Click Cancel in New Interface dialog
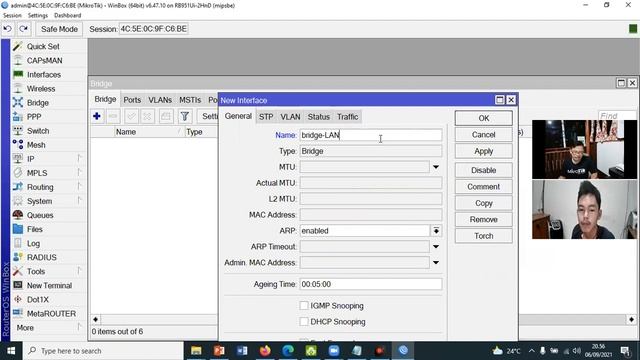Viewport: 640px width, 360px height. point(484,135)
